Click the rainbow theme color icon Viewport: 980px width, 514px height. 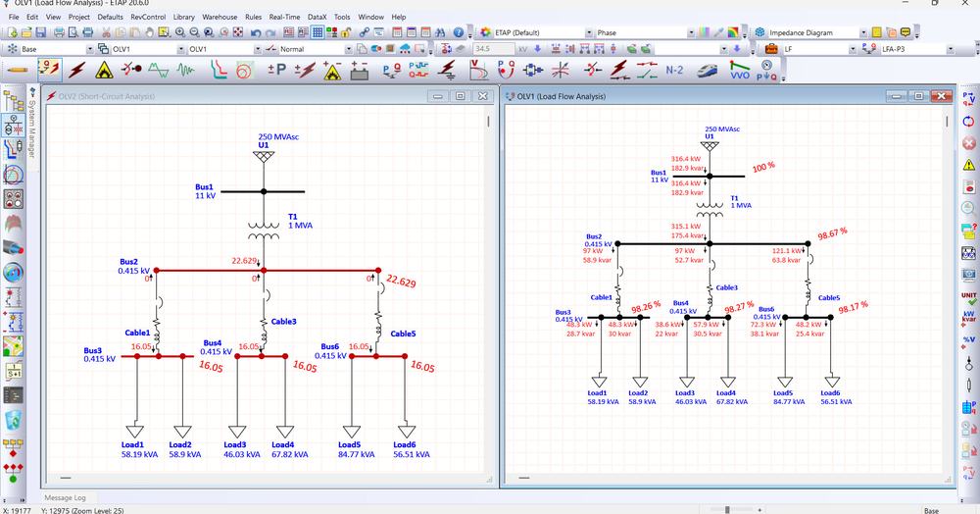pos(733,32)
